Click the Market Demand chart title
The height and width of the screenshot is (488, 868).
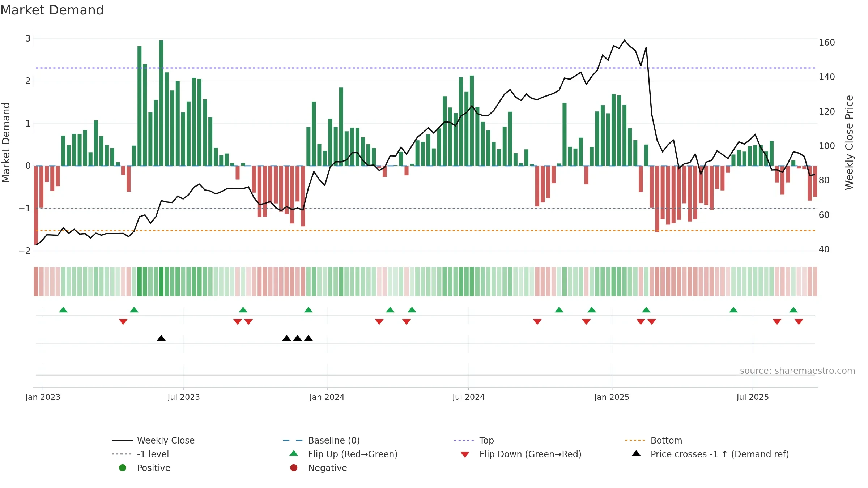coord(52,10)
